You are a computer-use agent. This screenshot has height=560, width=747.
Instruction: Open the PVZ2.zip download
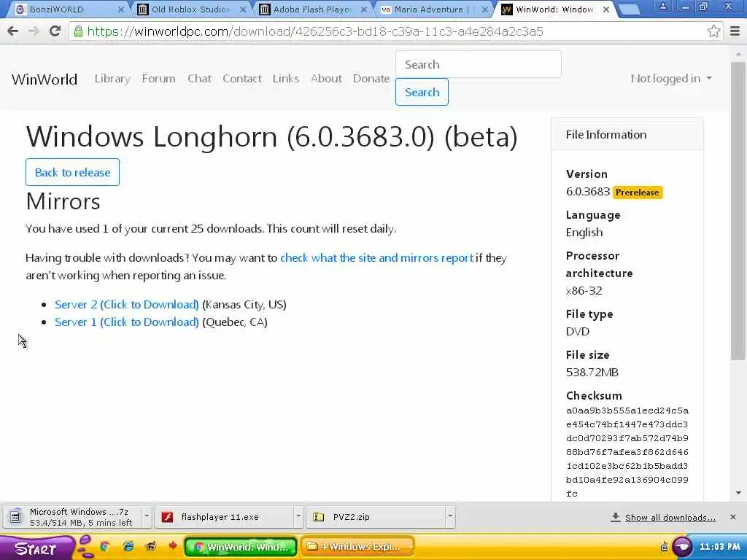pyautogui.click(x=376, y=517)
